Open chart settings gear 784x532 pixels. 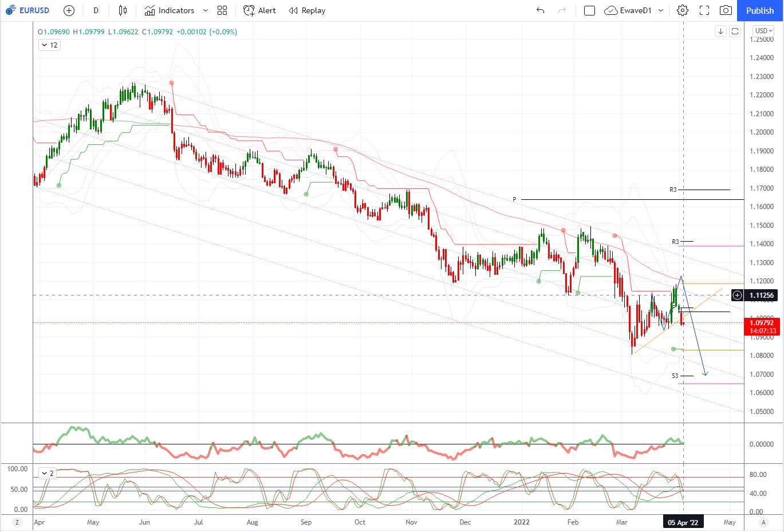click(x=682, y=10)
